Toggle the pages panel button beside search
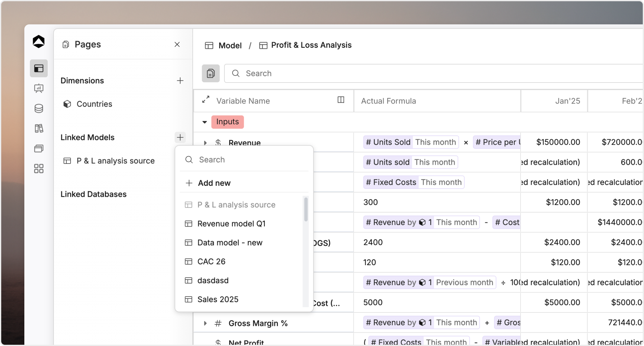Image resolution: width=644 pixels, height=346 pixels. (211, 73)
